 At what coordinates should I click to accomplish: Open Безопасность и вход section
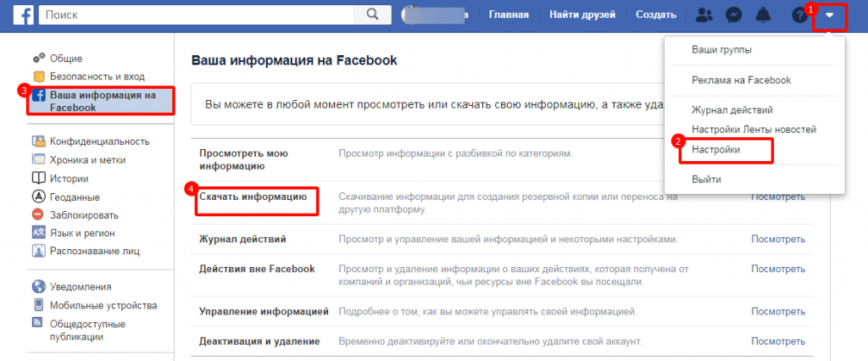[x=97, y=76]
